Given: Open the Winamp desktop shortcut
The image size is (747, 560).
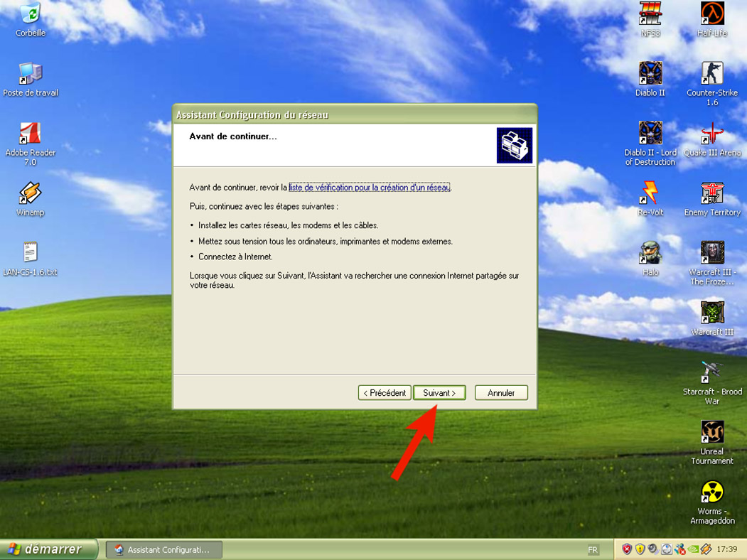Looking at the screenshot, I should pyautogui.click(x=30, y=193).
